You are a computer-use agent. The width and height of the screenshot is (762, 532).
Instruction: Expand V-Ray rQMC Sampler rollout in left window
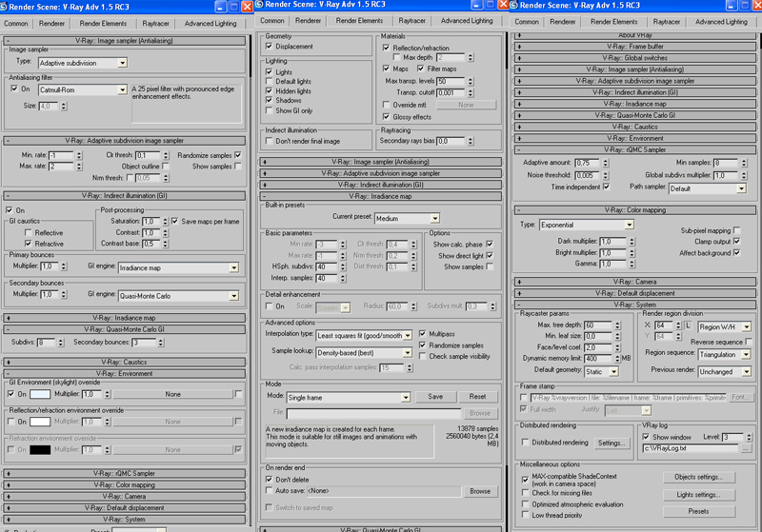(125, 473)
